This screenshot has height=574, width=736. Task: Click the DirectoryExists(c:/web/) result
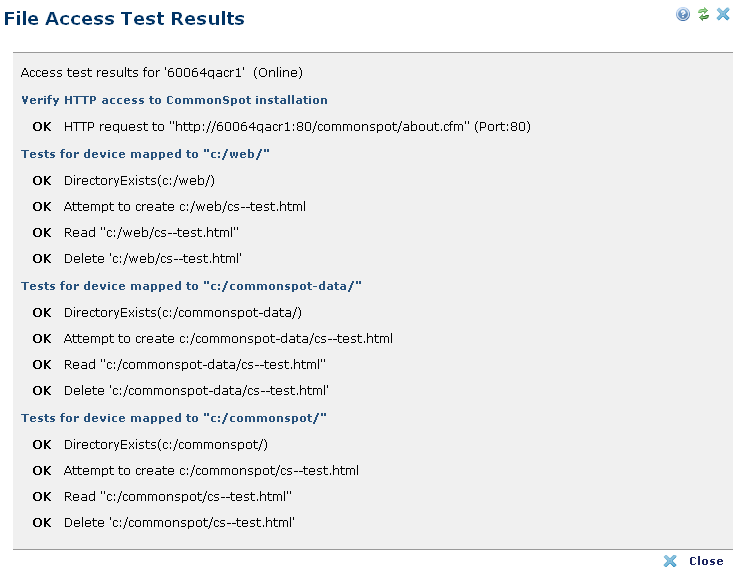coord(139,181)
